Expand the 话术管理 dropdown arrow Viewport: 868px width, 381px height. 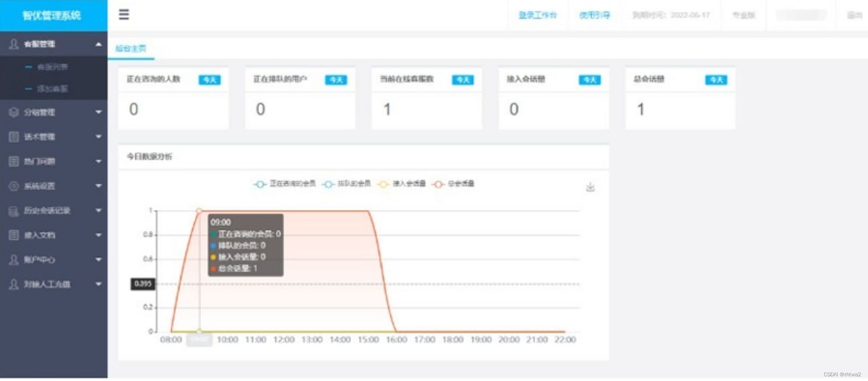(98, 137)
